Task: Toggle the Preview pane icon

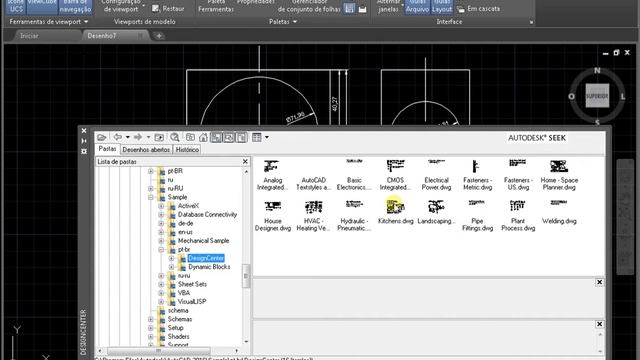Action: tap(229, 138)
